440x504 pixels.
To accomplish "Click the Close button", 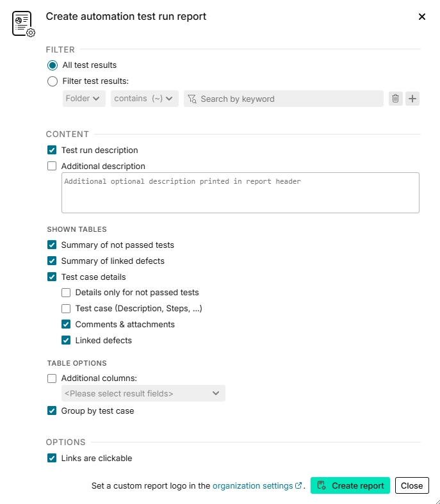I will (x=412, y=485).
